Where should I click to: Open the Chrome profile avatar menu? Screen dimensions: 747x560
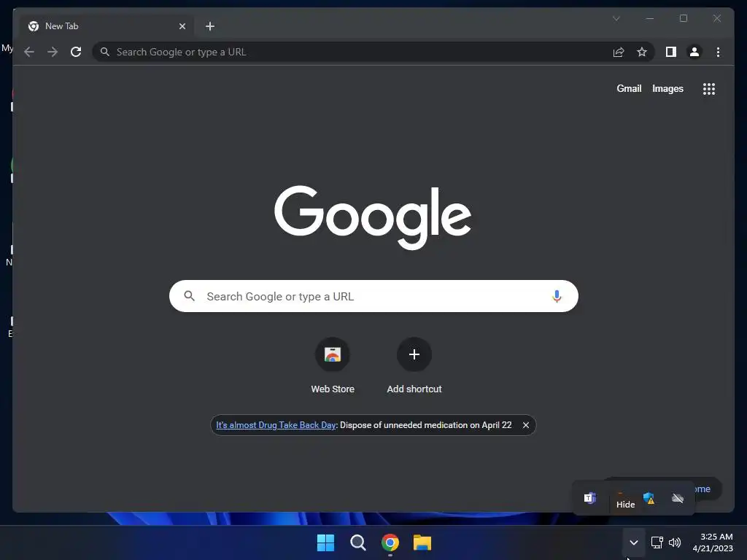pyautogui.click(x=694, y=52)
